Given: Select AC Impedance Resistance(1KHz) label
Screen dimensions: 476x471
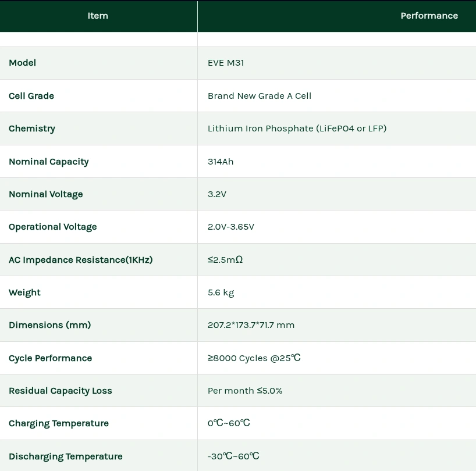Looking at the screenshot, I should 81,260.
